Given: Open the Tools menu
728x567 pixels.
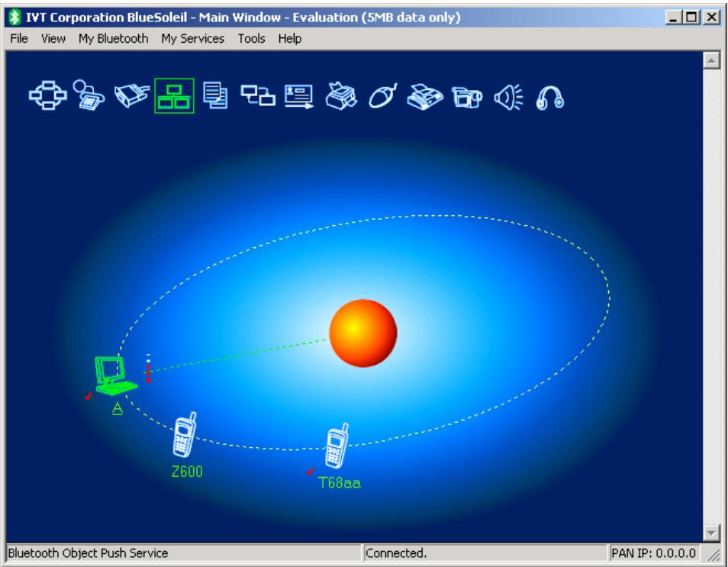Looking at the screenshot, I should [252, 39].
